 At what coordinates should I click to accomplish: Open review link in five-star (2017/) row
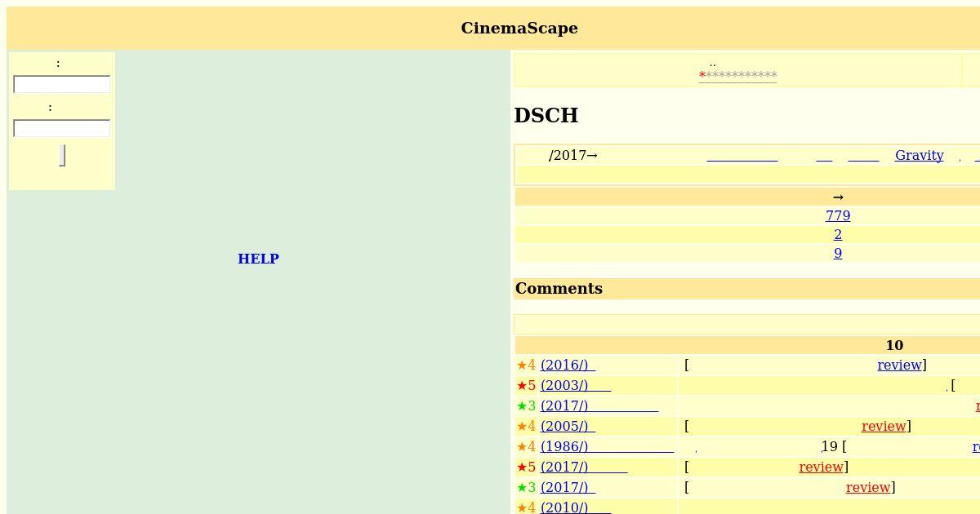pos(821,467)
